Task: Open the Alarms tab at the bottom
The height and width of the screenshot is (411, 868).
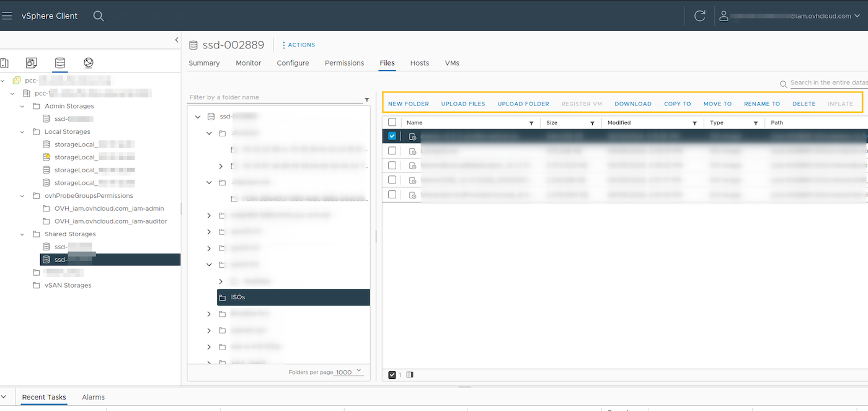Action: (93, 397)
